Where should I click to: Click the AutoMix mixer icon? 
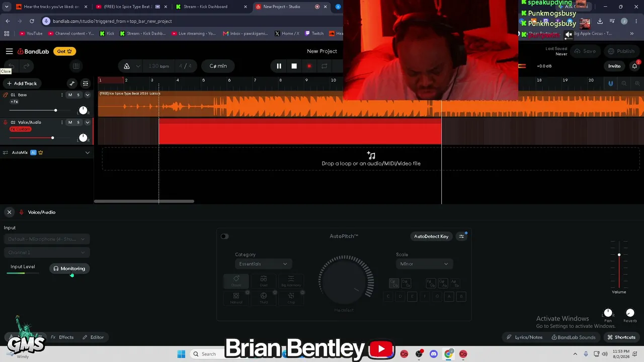point(6,152)
